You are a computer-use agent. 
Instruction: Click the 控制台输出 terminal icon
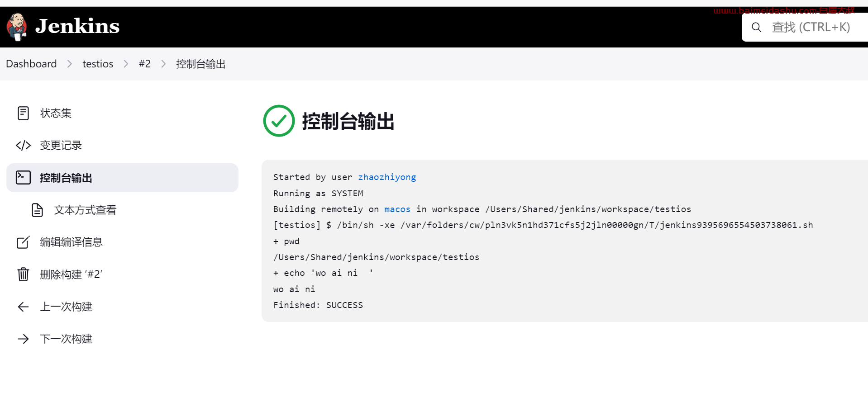[23, 177]
